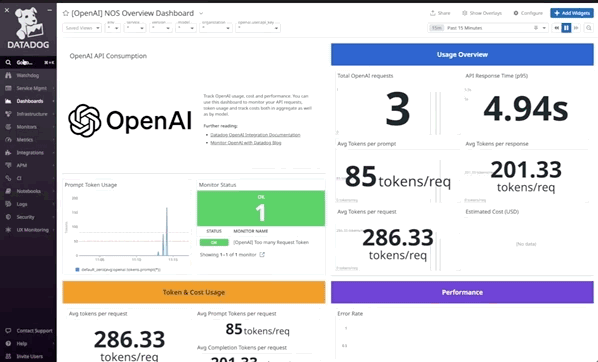598x362 pixels.
Task: Step the time frame backward
Action: 557,28
